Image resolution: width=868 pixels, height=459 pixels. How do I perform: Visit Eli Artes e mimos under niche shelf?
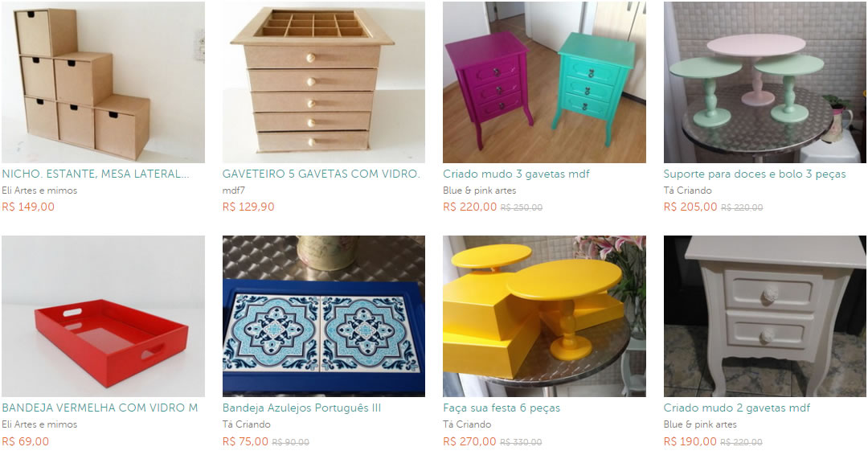pyautogui.click(x=39, y=191)
